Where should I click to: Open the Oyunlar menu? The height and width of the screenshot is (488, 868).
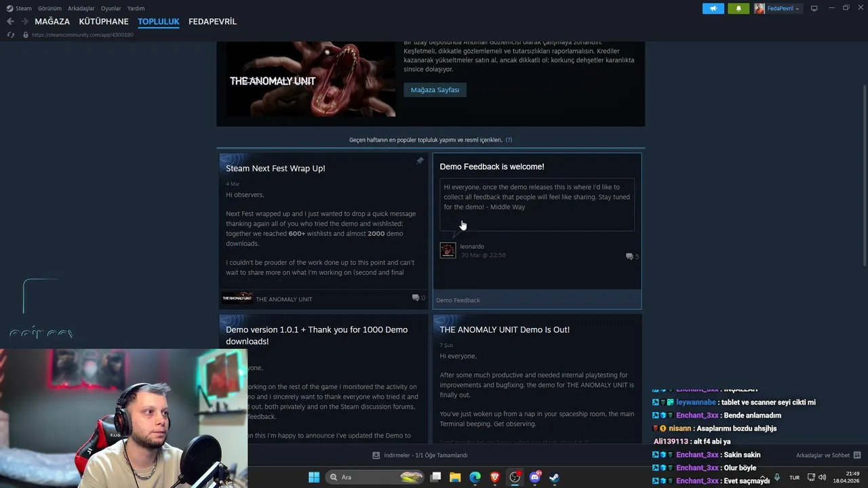tap(111, 8)
